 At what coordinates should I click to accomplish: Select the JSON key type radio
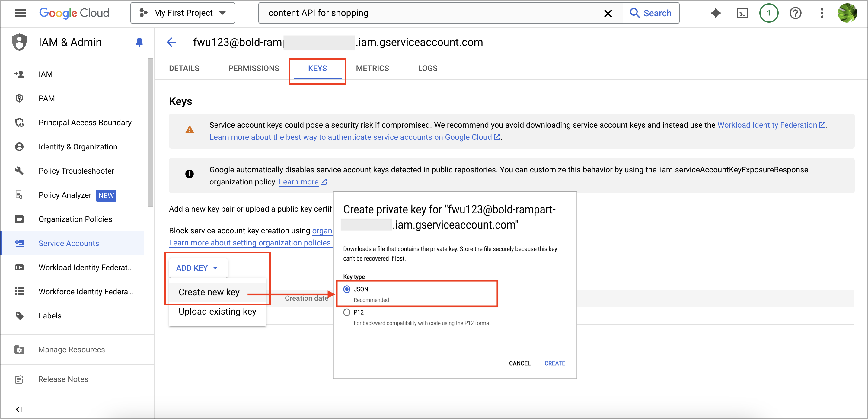tap(346, 289)
